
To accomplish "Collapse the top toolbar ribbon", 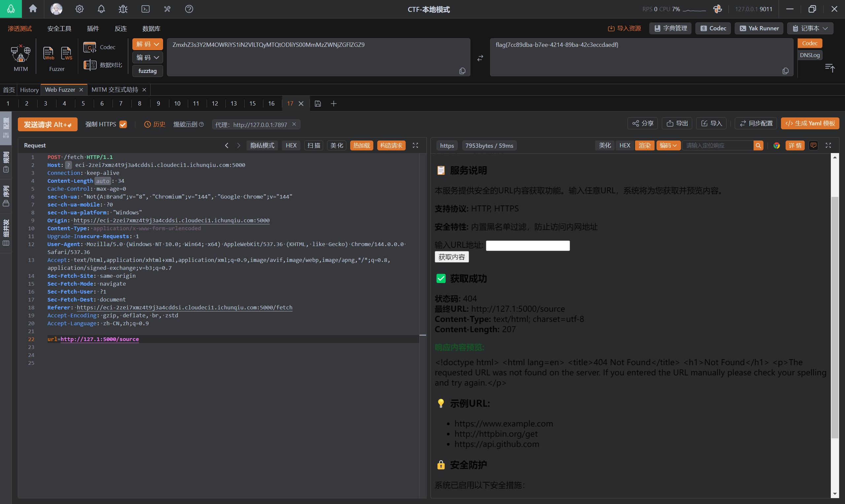I will (830, 68).
